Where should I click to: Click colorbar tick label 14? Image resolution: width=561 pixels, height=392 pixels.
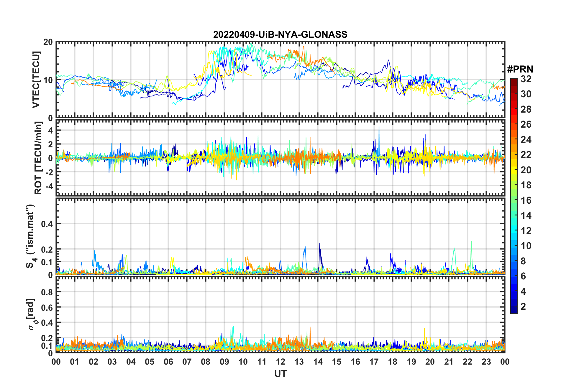pos(526,215)
